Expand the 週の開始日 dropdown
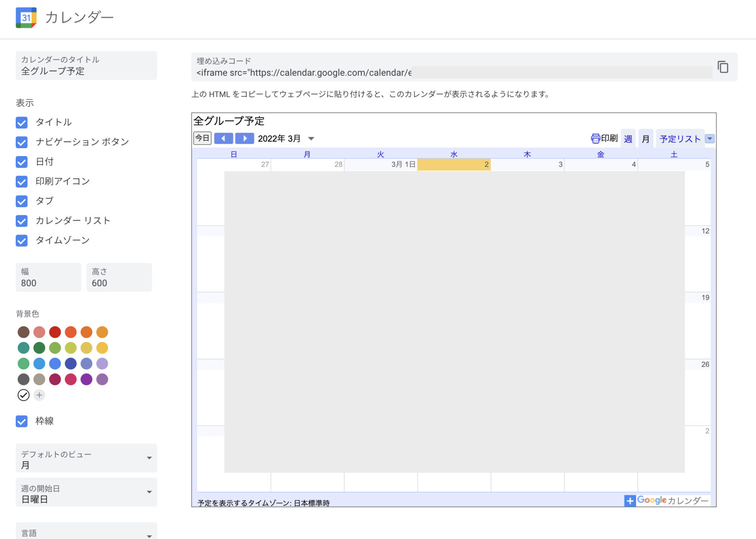Screen dimensions: 756x539 pos(86,493)
